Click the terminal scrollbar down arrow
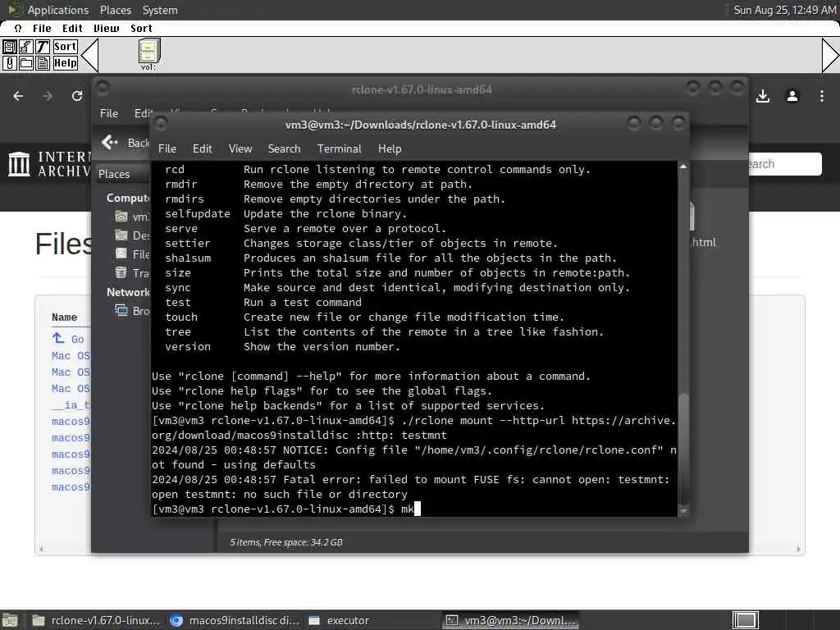The image size is (840, 630). point(683,512)
